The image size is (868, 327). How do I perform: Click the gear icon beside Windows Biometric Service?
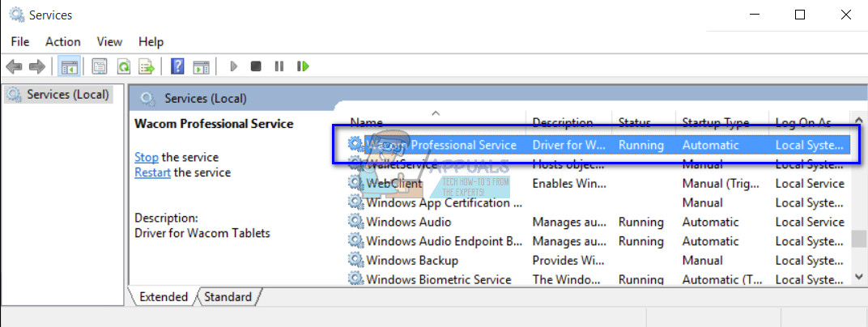[355, 279]
